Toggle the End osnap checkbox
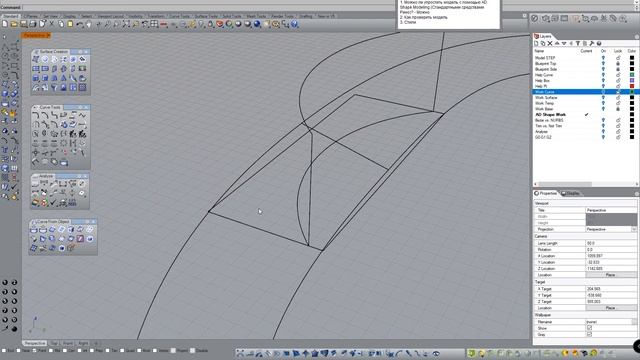Image resolution: width=640 pixels, height=360 pixels. [x=4, y=351]
